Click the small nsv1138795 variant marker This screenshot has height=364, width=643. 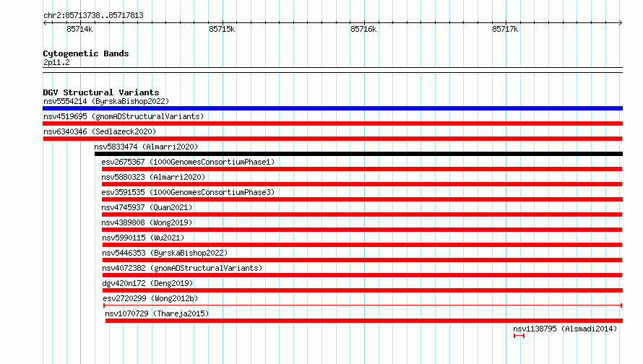[x=519, y=336]
